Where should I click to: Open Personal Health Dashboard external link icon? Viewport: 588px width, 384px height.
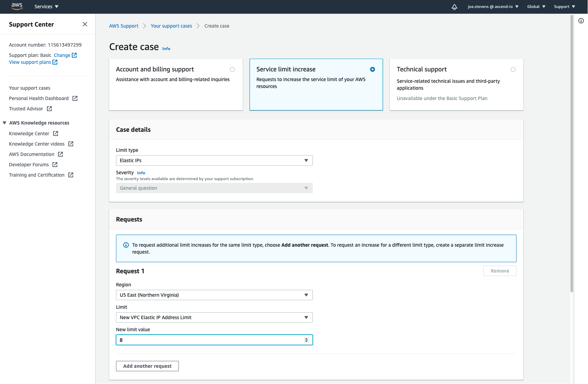75,98
